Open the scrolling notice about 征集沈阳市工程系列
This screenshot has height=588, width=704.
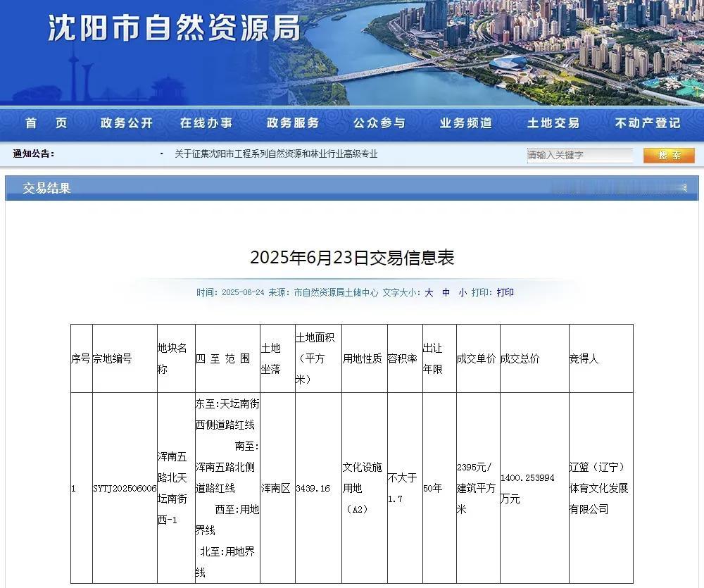pyautogui.click(x=276, y=154)
